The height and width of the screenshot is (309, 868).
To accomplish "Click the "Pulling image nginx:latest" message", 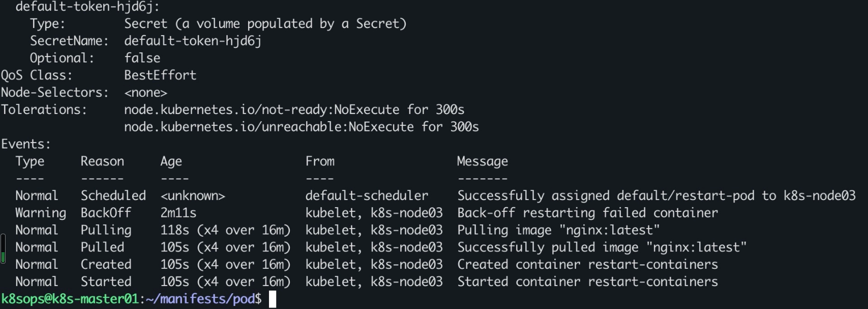I will [558, 230].
